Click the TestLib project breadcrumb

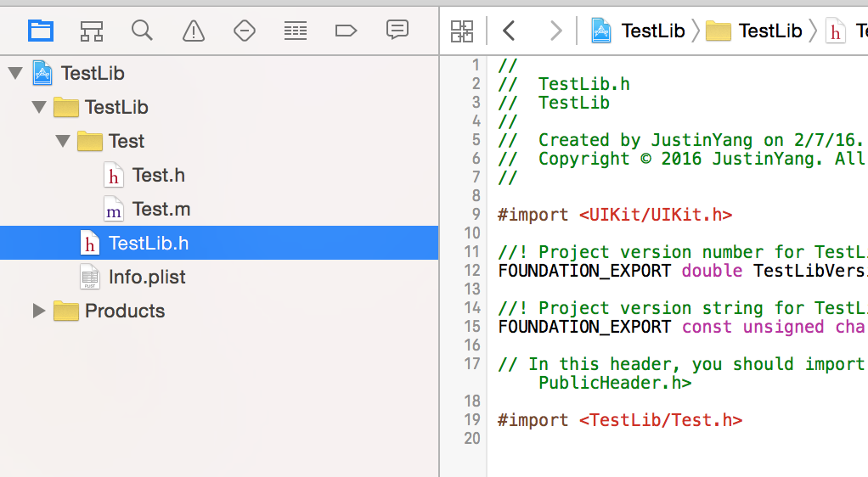click(x=638, y=31)
